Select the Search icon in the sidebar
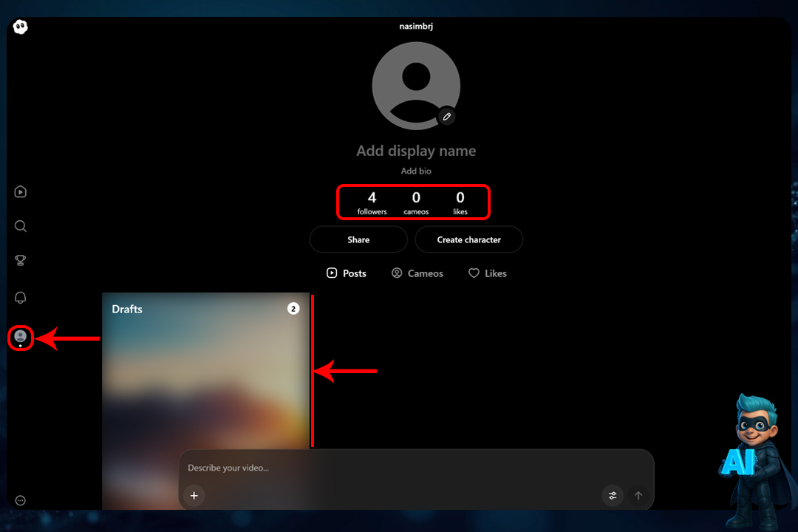 20,226
